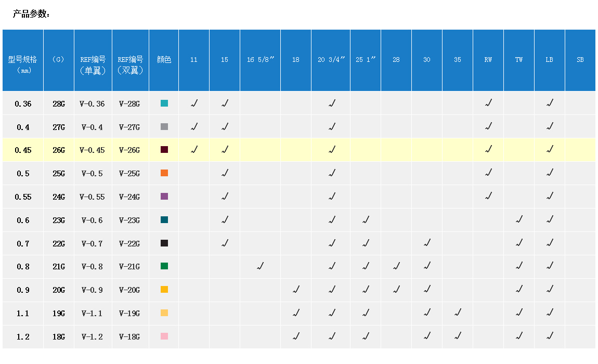
Task: Click the TW checkmark in the 23G row
Action: (x=519, y=220)
